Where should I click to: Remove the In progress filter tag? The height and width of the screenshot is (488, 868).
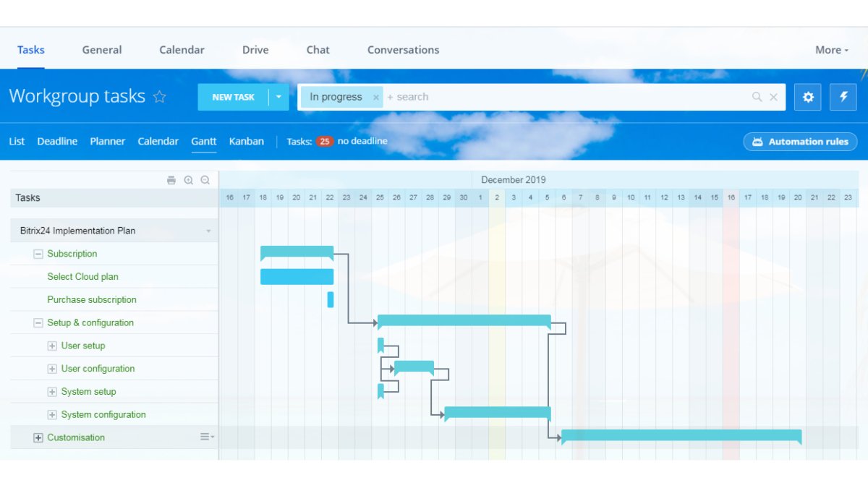pos(376,98)
